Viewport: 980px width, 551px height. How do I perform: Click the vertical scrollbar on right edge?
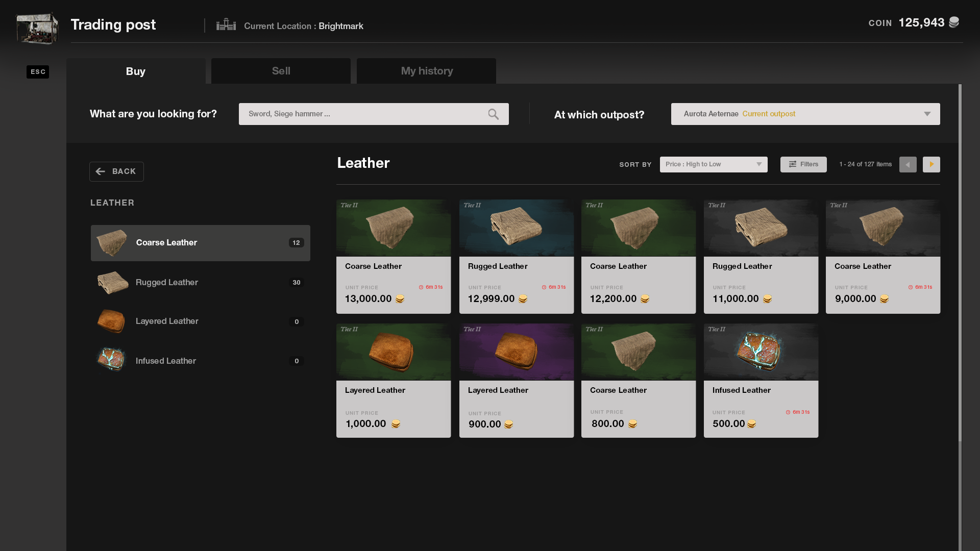(x=960, y=263)
